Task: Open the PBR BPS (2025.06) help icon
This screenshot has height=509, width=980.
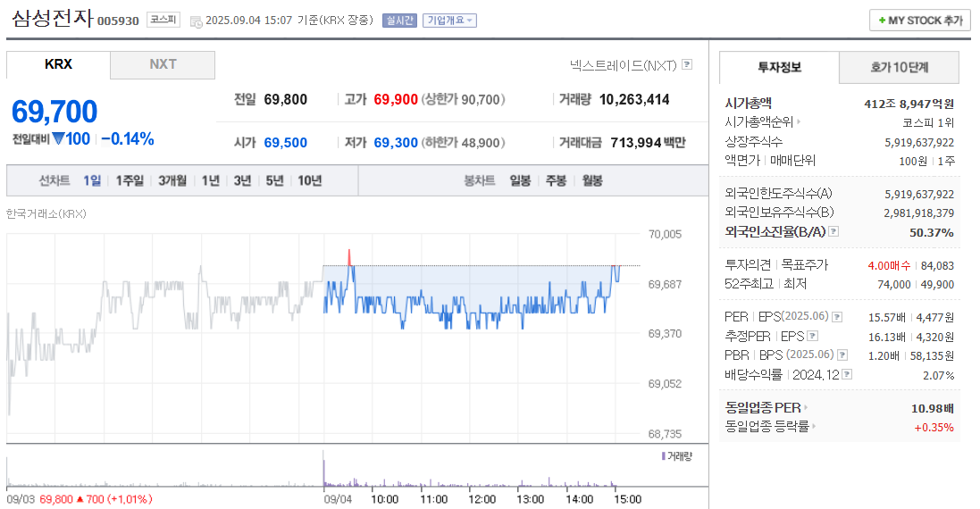Action: pos(842,355)
